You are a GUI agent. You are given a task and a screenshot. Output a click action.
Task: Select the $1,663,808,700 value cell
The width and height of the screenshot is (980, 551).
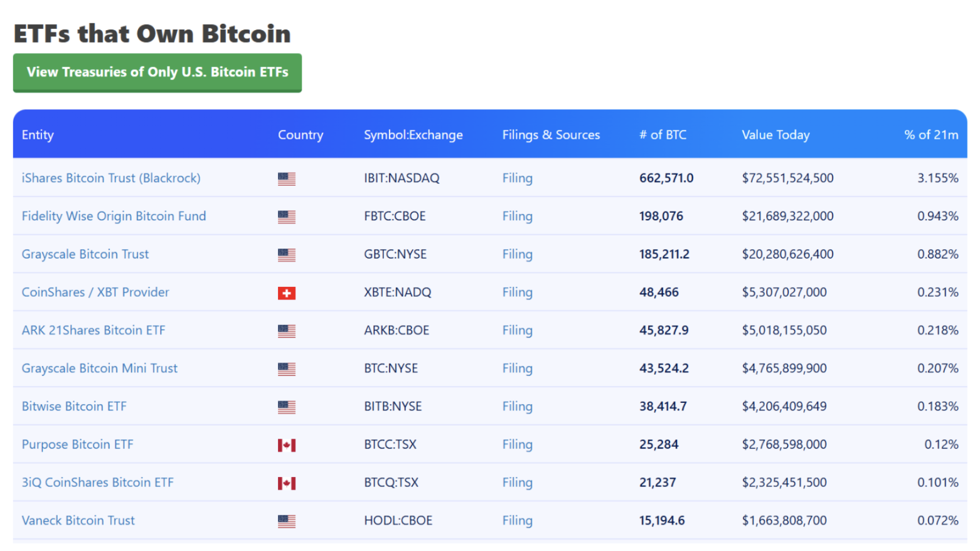(784, 521)
